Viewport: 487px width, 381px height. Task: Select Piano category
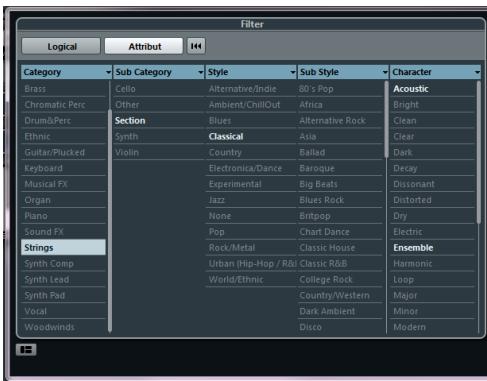point(63,216)
